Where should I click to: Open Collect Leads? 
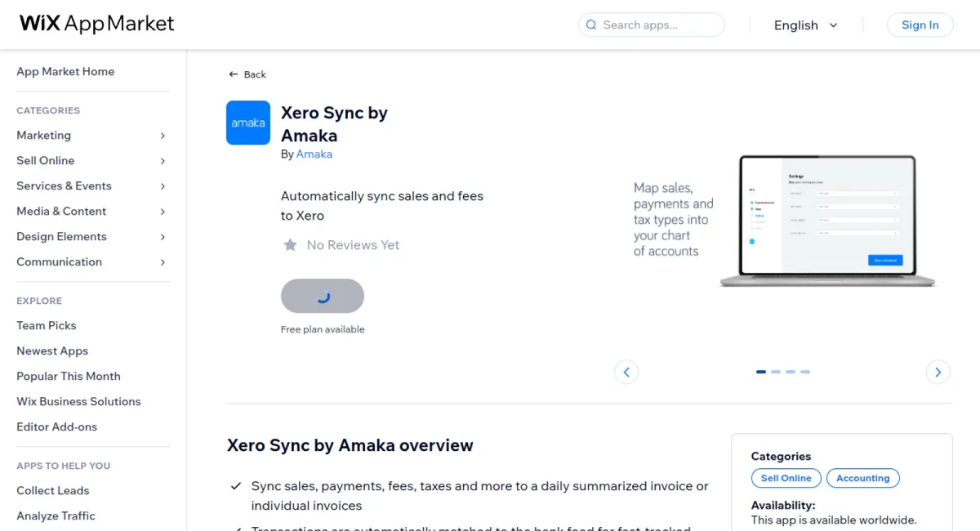pyautogui.click(x=53, y=490)
